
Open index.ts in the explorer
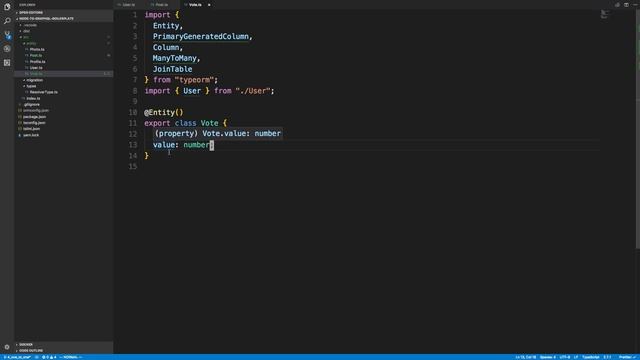33,98
